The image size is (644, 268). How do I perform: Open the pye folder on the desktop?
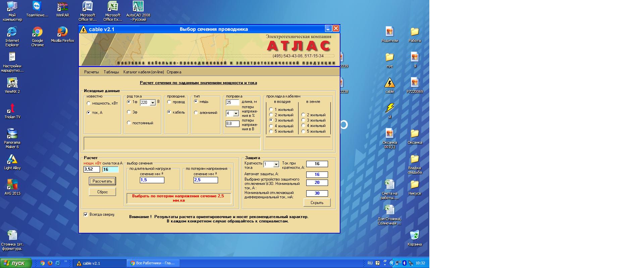(389, 60)
